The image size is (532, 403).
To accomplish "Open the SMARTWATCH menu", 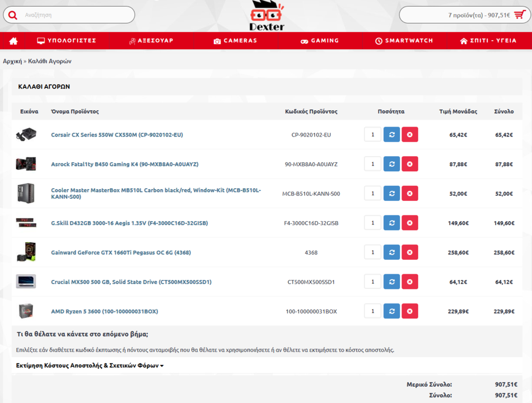I will [404, 41].
